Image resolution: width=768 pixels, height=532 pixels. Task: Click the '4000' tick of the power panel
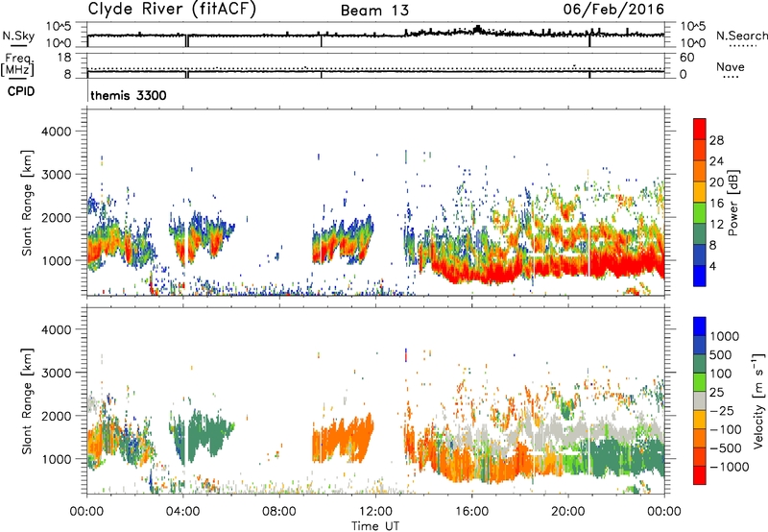coord(57,132)
